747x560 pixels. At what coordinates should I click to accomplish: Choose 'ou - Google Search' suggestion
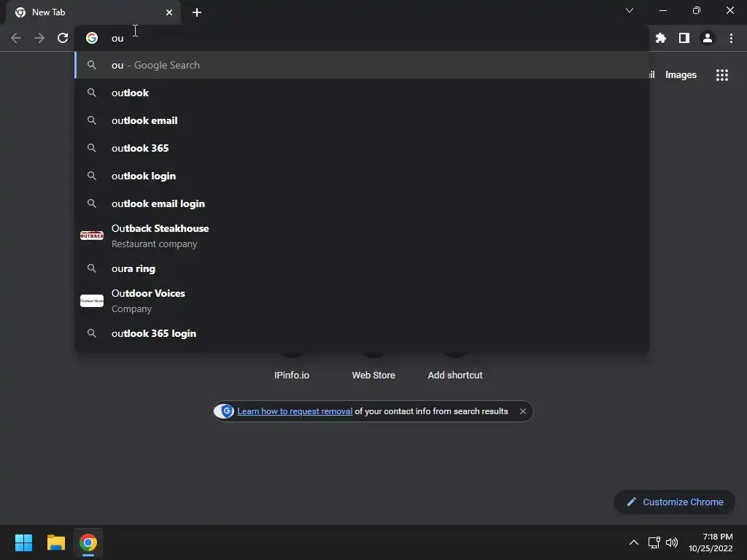coord(362,65)
